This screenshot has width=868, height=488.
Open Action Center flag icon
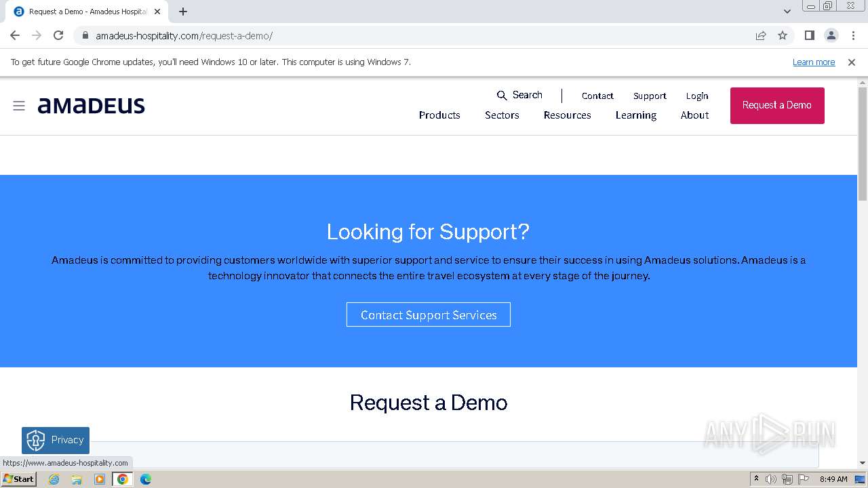[804, 479]
